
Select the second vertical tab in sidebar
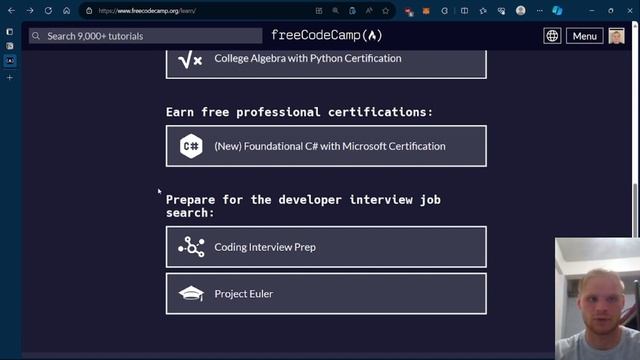pyautogui.click(x=10, y=46)
